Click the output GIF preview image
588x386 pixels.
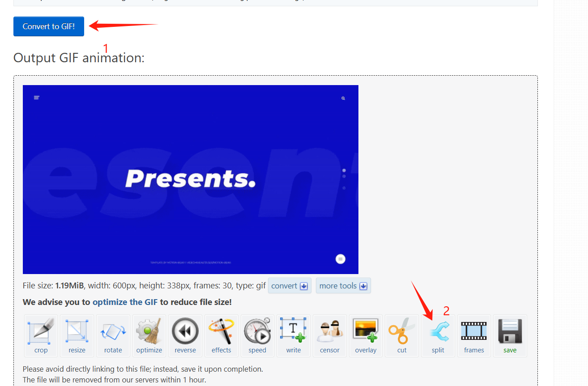pos(190,179)
